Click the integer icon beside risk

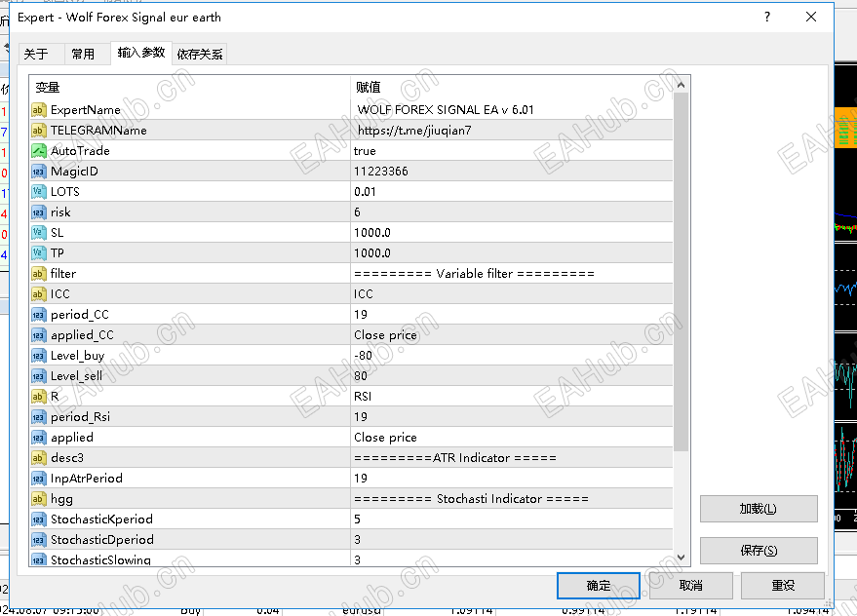38,212
